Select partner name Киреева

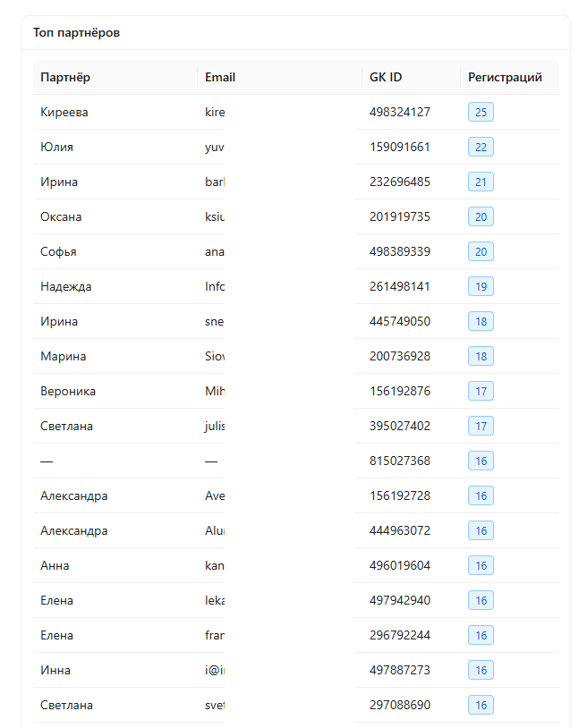[x=64, y=113]
